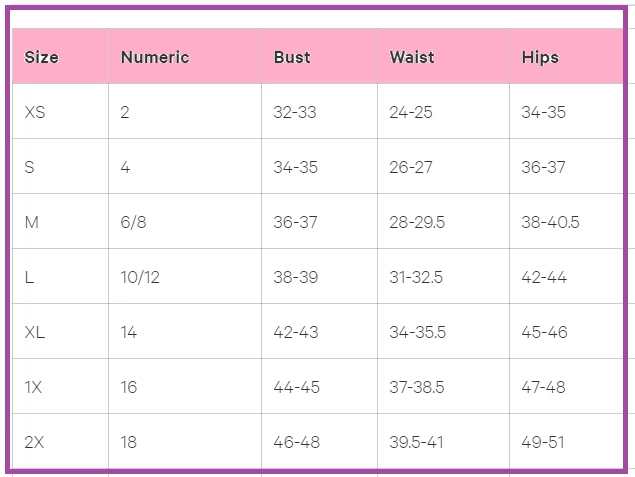Select bust value 42-43
The height and width of the screenshot is (477, 635).
tap(295, 332)
